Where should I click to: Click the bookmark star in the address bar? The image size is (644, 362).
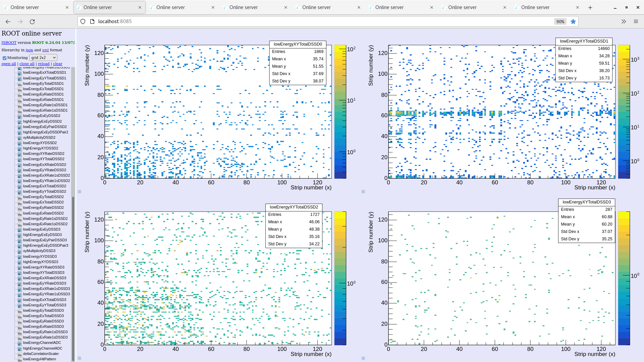[573, 21]
